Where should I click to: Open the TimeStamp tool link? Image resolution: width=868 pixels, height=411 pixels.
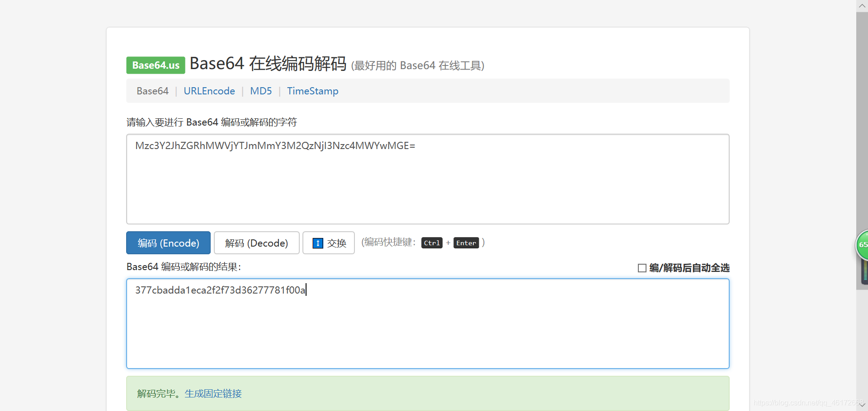pos(312,91)
